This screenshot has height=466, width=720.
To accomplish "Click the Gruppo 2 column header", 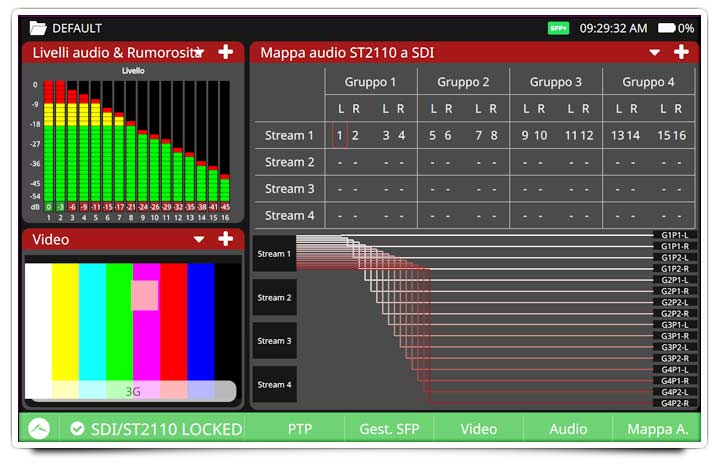I will (463, 82).
